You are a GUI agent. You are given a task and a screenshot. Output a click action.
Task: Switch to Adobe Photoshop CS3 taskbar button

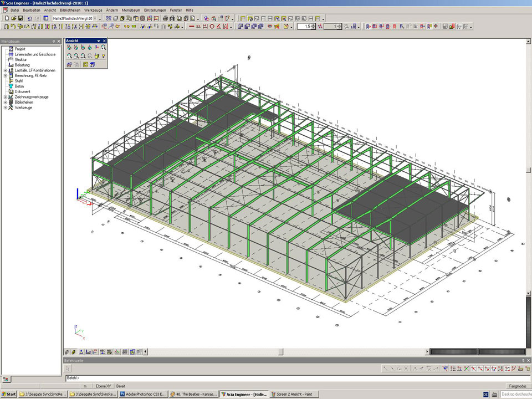click(143, 394)
